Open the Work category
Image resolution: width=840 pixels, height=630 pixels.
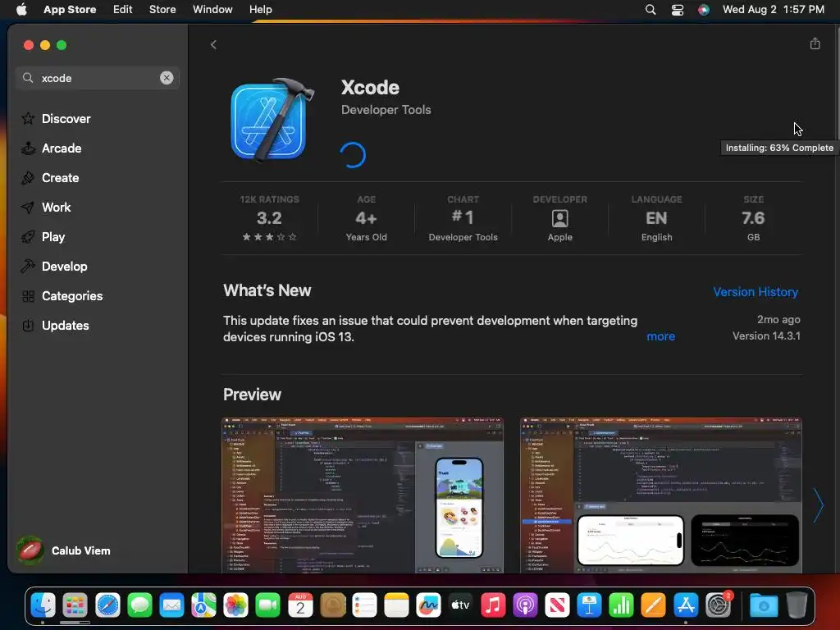point(46,207)
